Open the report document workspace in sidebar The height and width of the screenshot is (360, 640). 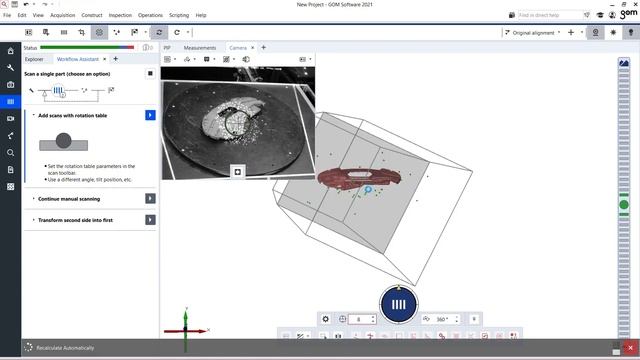[11, 169]
